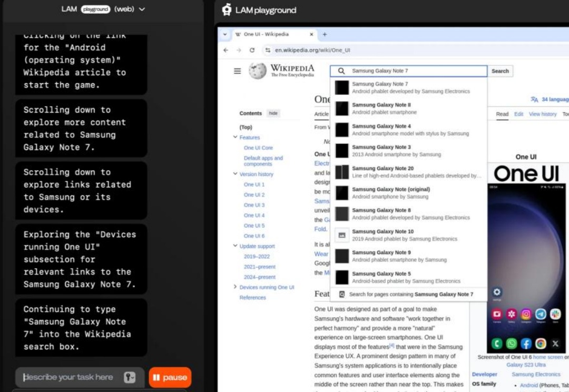This screenshot has height=392, width=569.
Task: Open 2019–2022 update support link
Action: pyautogui.click(x=257, y=257)
